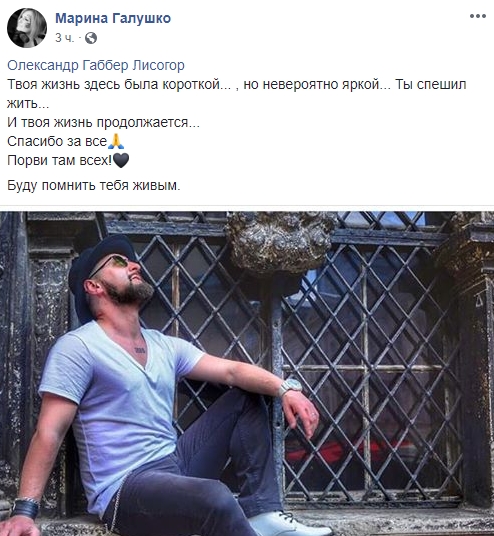This screenshot has width=494, height=536.
Task: Click the black heart emoji
Action: click(x=121, y=160)
